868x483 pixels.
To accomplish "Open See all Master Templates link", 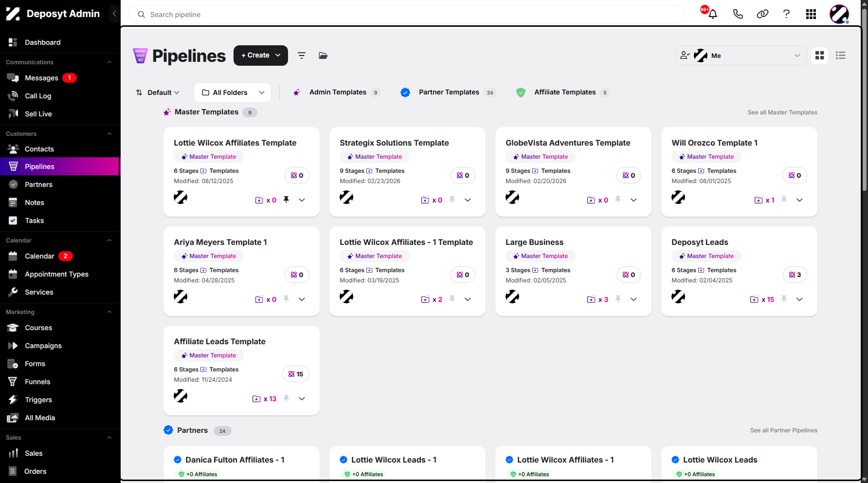I will tap(782, 112).
